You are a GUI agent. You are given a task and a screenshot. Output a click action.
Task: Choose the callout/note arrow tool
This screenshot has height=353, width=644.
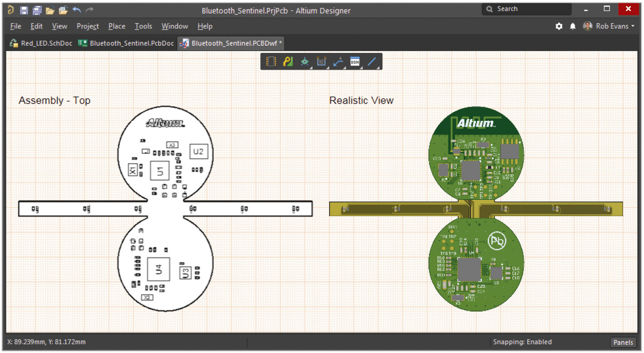tap(338, 62)
